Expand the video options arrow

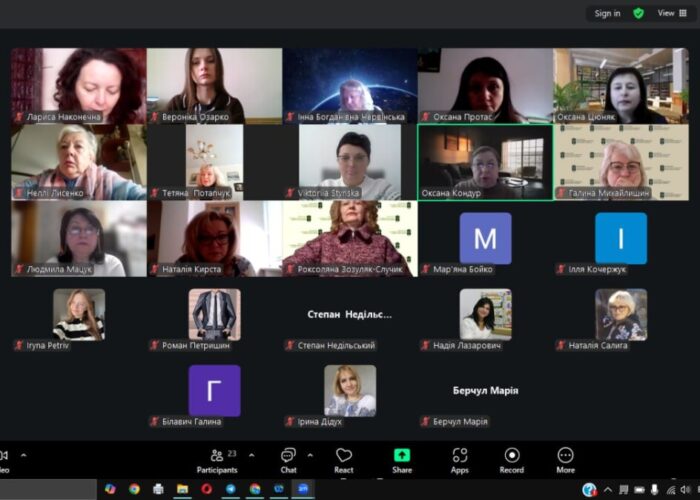point(24,454)
